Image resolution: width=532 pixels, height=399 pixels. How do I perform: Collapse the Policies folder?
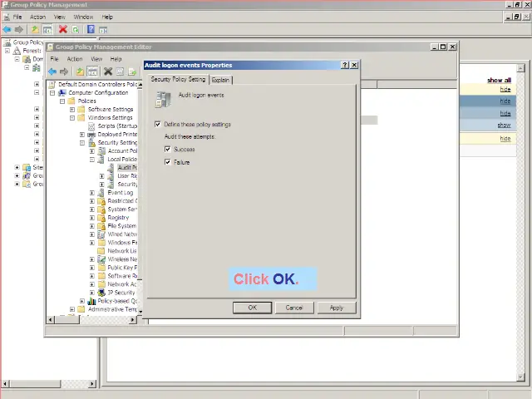62,101
